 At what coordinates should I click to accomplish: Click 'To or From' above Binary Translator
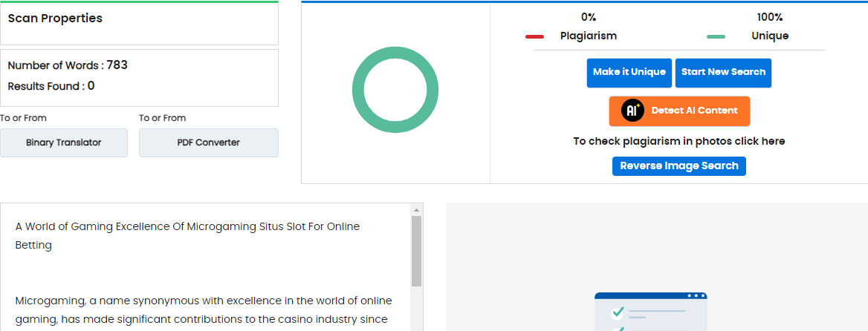[23, 118]
